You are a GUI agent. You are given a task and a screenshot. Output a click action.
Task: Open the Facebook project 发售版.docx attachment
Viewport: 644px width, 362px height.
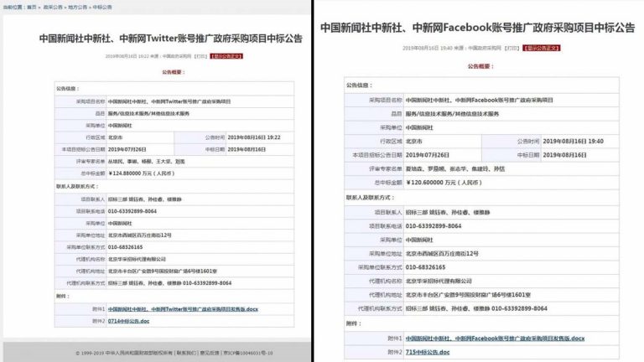tap(495, 339)
